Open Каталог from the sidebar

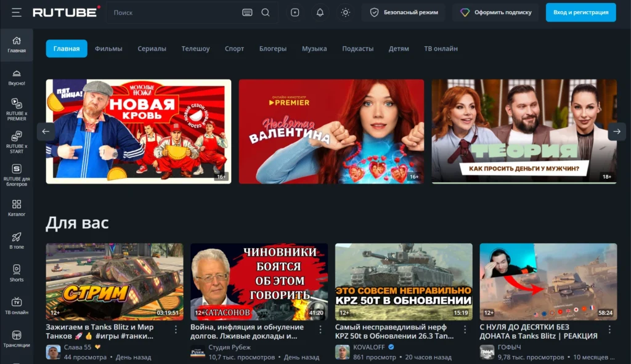click(x=17, y=206)
